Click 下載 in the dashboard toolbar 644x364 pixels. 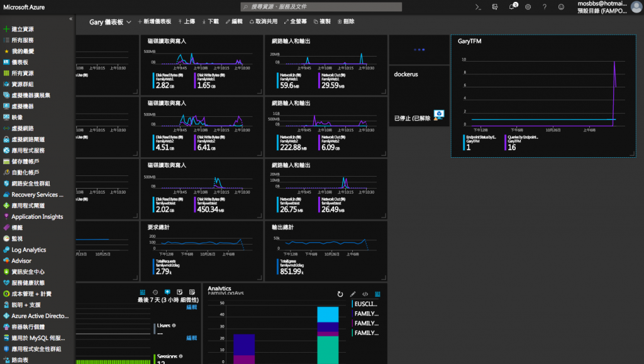pyautogui.click(x=210, y=21)
